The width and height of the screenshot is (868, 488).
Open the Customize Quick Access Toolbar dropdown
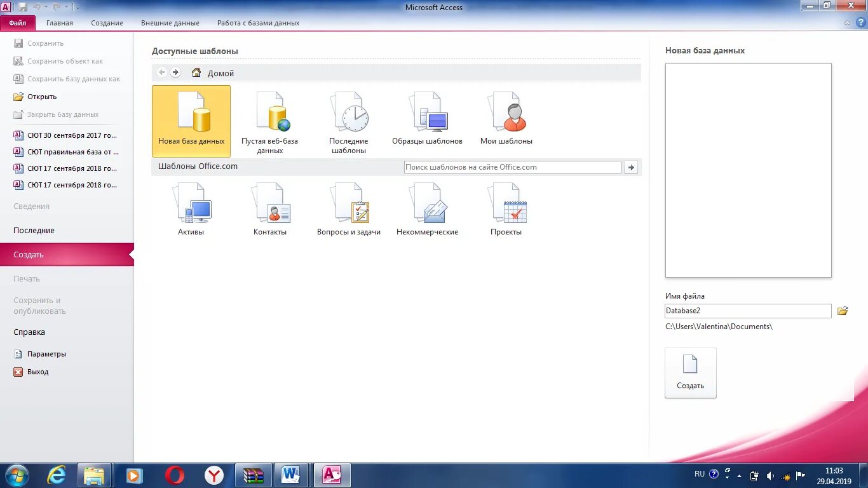coord(77,7)
